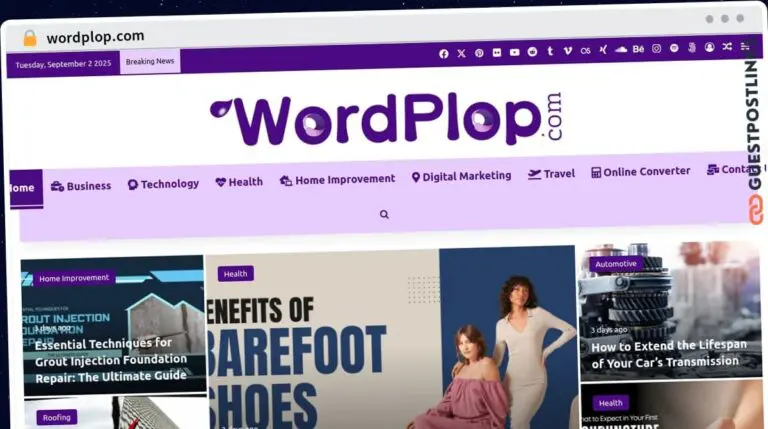Click the Breaking News label
Image resolution: width=768 pixels, height=429 pixels.
150,62
